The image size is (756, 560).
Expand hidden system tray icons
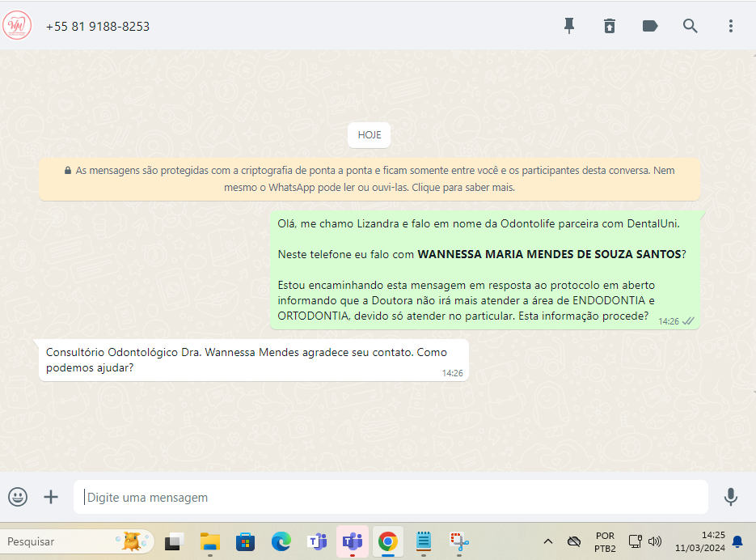[x=548, y=541]
